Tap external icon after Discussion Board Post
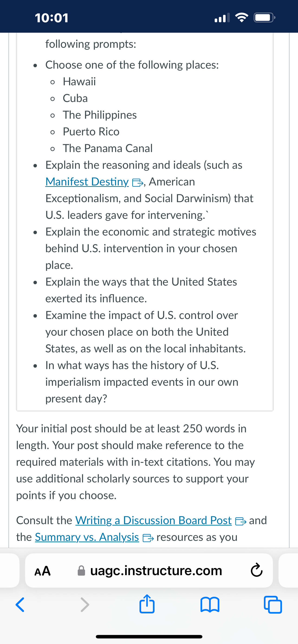This screenshot has height=644, width=298. coord(241,522)
